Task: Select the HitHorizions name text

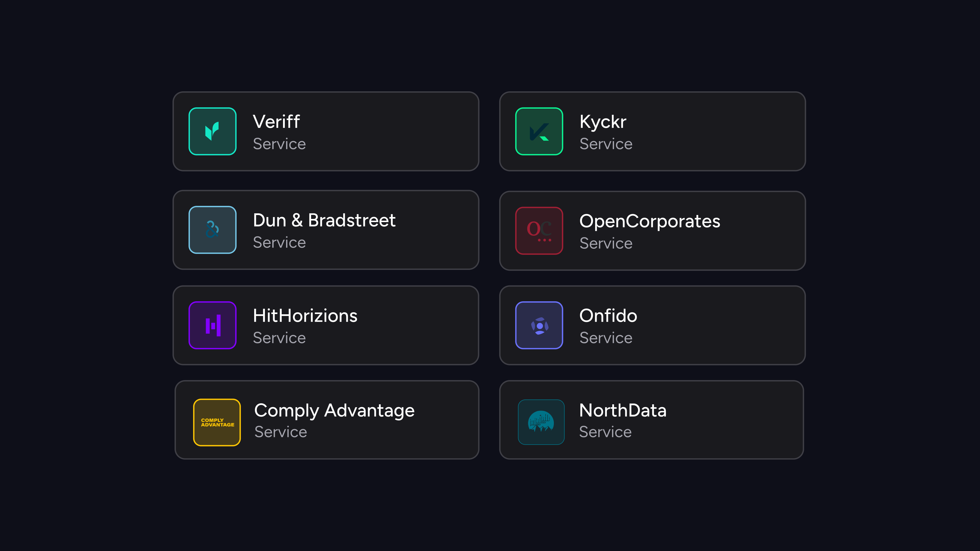Action: 305,316
